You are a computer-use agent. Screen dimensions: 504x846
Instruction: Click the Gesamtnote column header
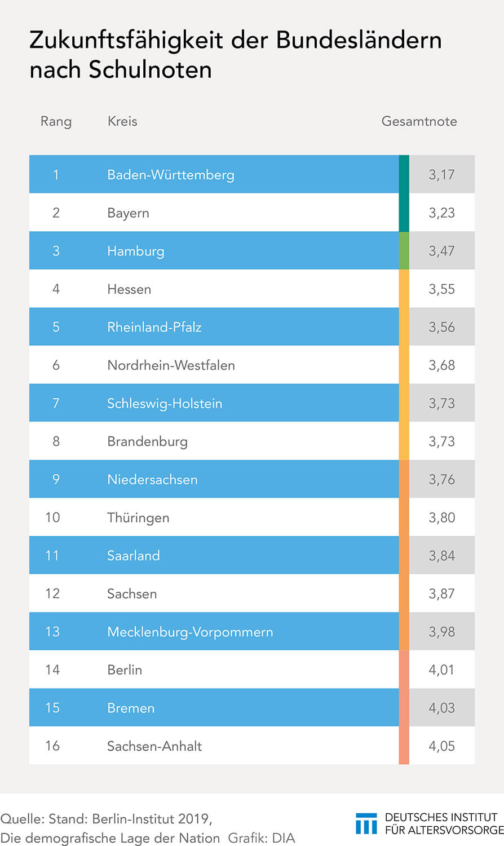tap(419, 121)
